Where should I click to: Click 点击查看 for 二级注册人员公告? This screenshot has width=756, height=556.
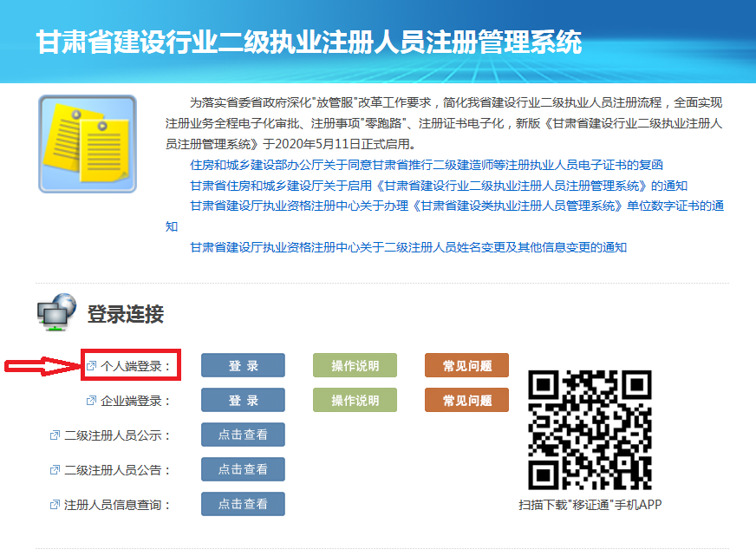pyautogui.click(x=243, y=469)
